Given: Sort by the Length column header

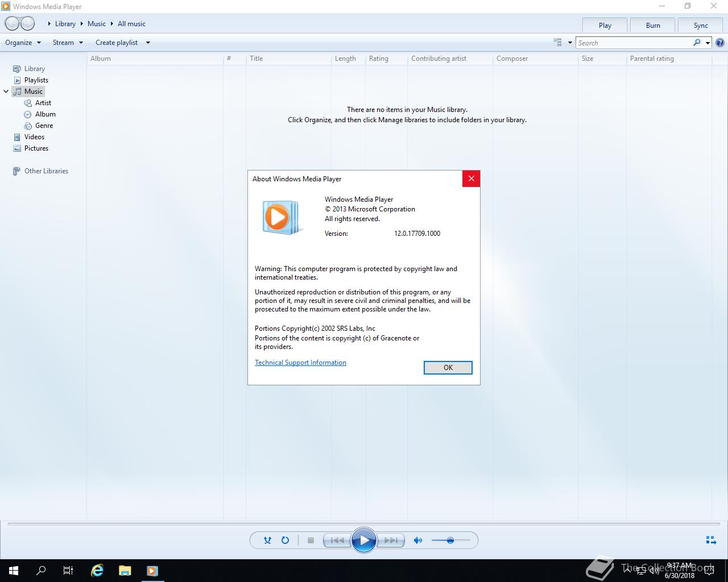Looking at the screenshot, I should 348,59.
